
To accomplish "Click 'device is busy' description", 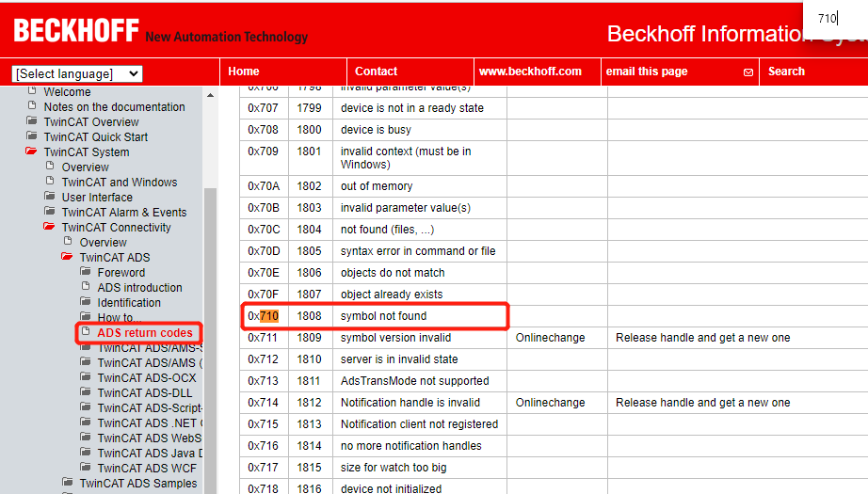I will 376,130.
